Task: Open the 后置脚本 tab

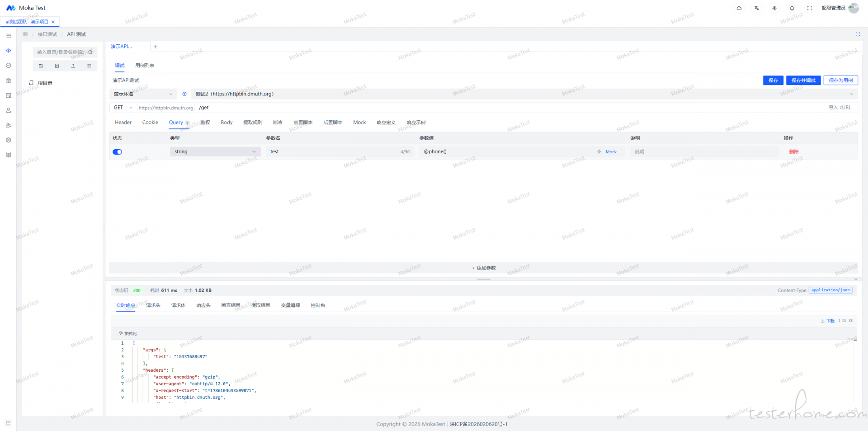Action: 333,123
